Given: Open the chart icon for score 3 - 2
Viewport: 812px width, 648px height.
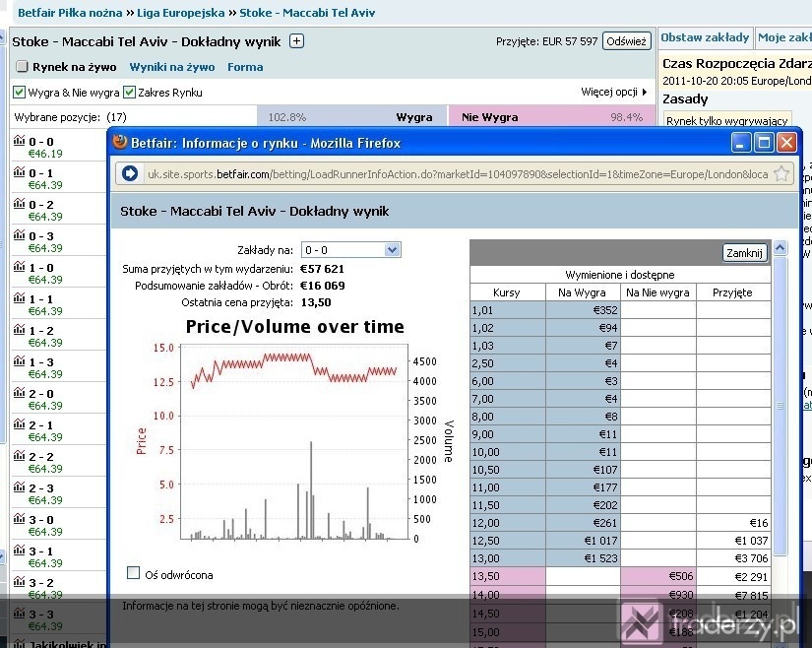Looking at the screenshot, I should (x=19, y=582).
